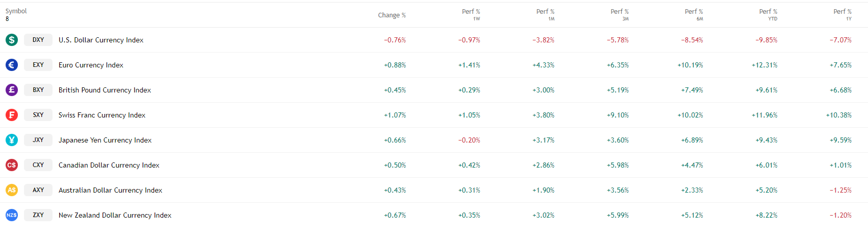The width and height of the screenshot is (868, 235).
Task: Click the Canadian Dollar C$ icon
Action: coord(12,165)
